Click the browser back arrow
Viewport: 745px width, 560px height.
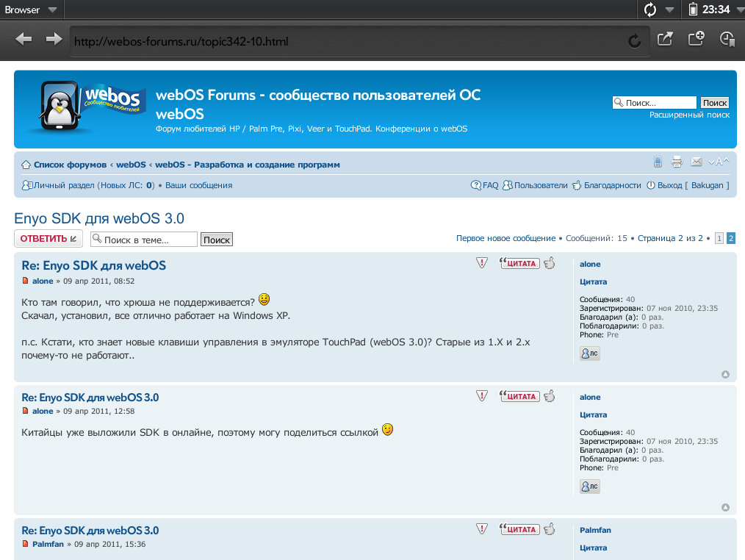[24, 40]
